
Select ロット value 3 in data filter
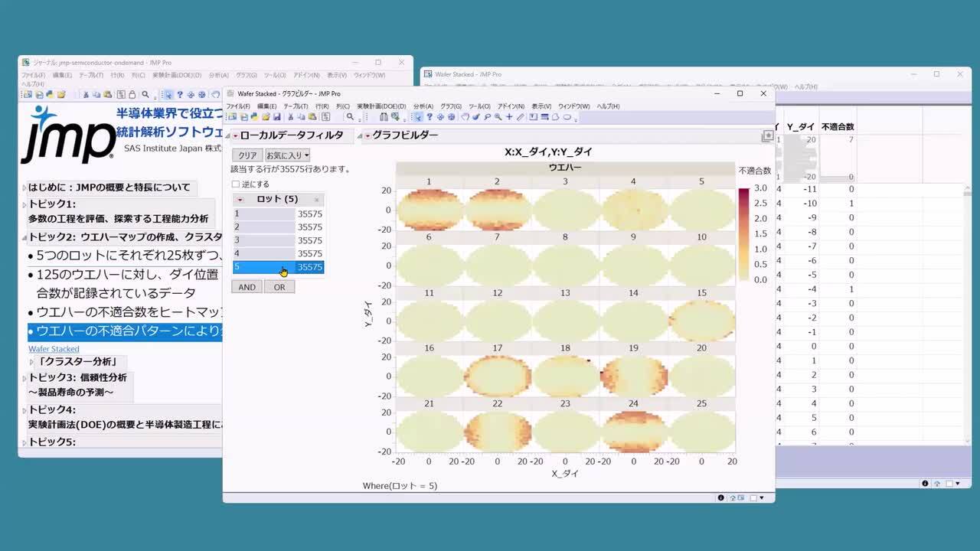point(279,240)
